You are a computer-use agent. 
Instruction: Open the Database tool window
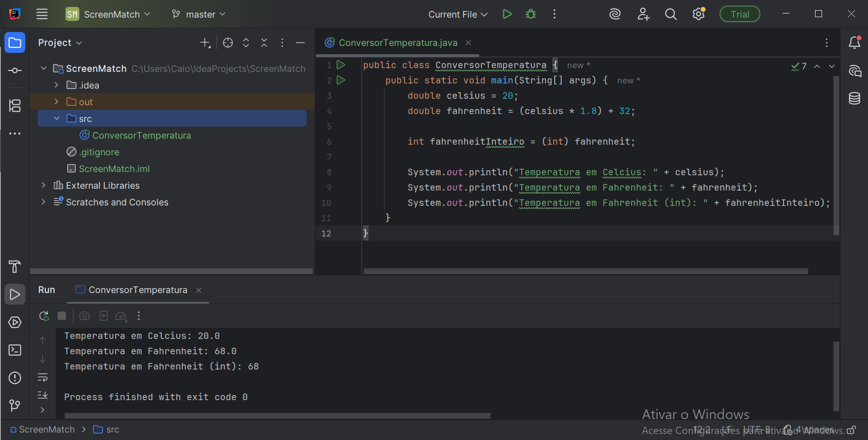point(854,98)
